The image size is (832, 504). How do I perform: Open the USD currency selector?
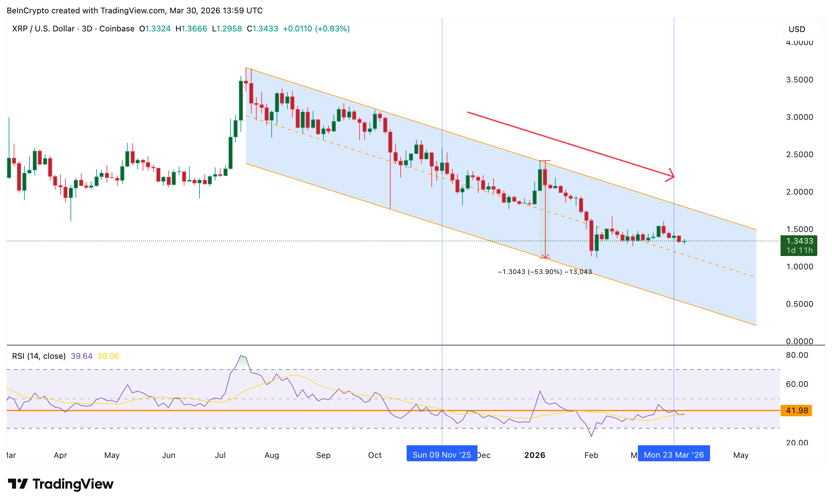[x=802, y=29]
